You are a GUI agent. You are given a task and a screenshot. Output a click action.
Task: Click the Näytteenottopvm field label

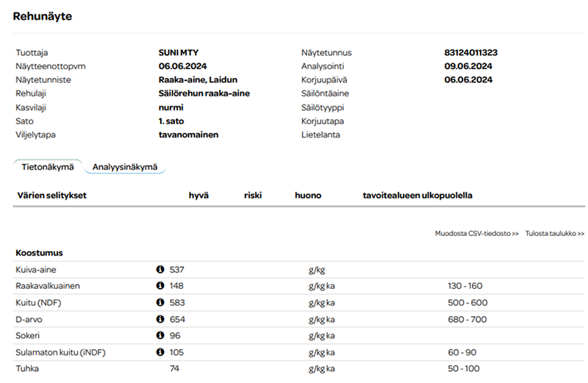click(x=51, y=66)
